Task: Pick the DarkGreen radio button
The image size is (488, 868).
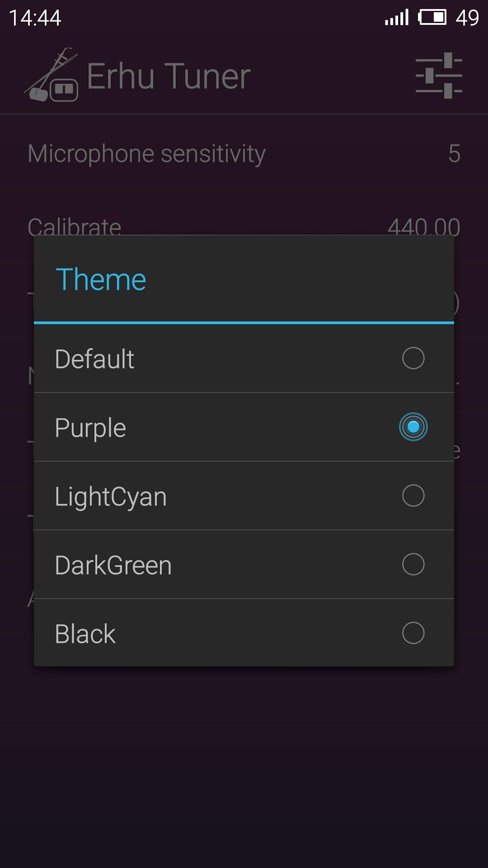Action: pyautogui.click(x=413, y=564)
